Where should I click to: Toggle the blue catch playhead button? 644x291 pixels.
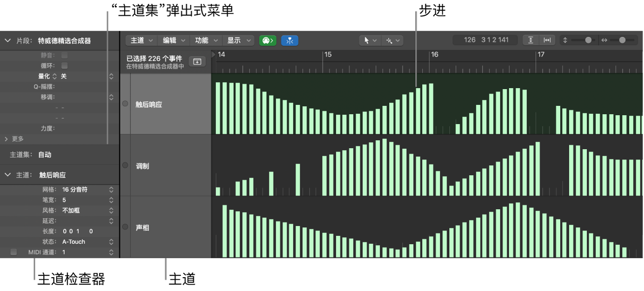point(290,40)
